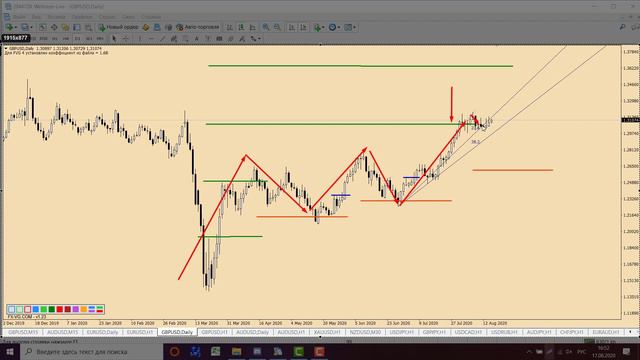Switch timeframe to D1
The height and width of the screenshot is (360, 640).
tap(78, 38)
